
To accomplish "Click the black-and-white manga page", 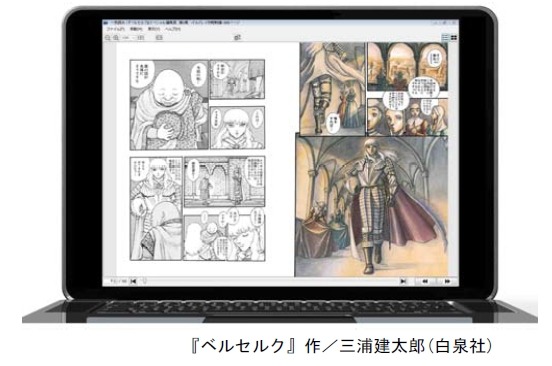I will point(197,160).
